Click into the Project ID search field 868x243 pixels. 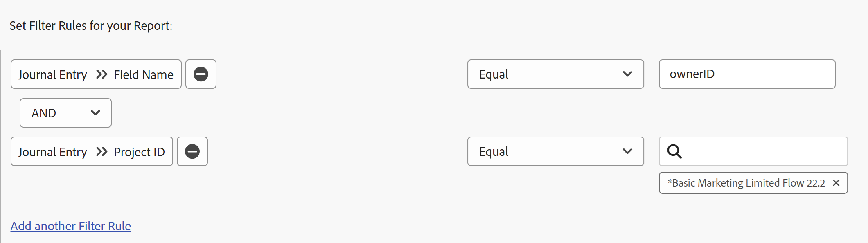[761, 151]
